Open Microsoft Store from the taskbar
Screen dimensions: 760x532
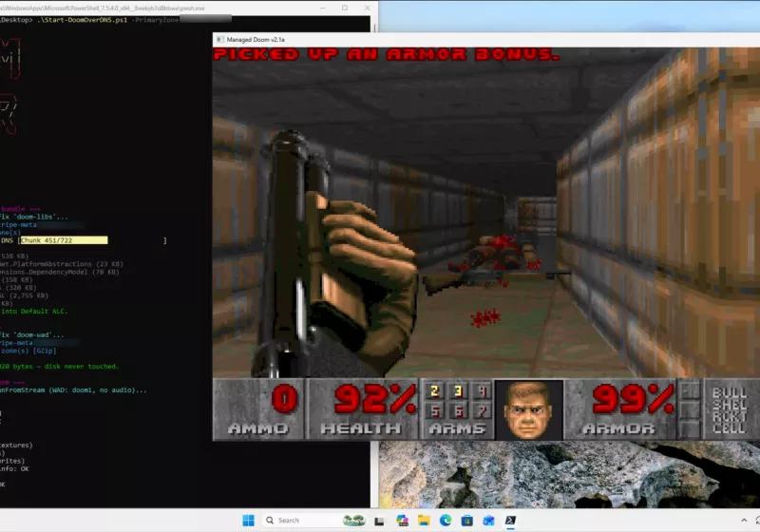[466, 520]
